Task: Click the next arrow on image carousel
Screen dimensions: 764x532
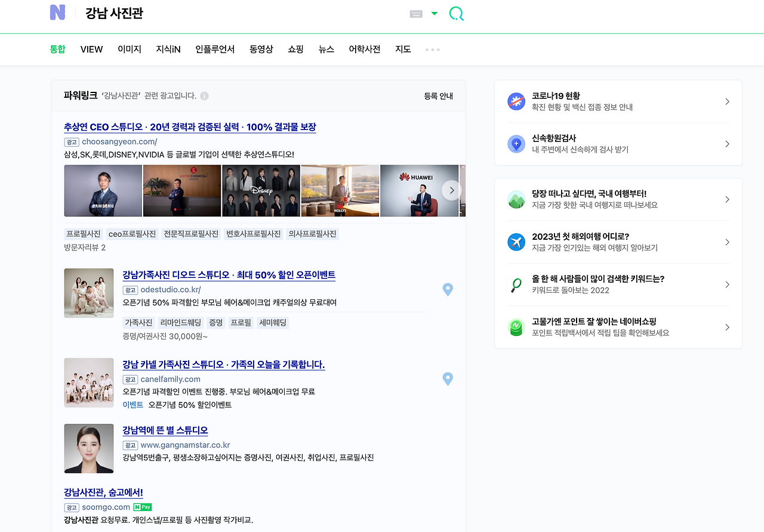Action: pyautogui.click(x=452, y=190)
